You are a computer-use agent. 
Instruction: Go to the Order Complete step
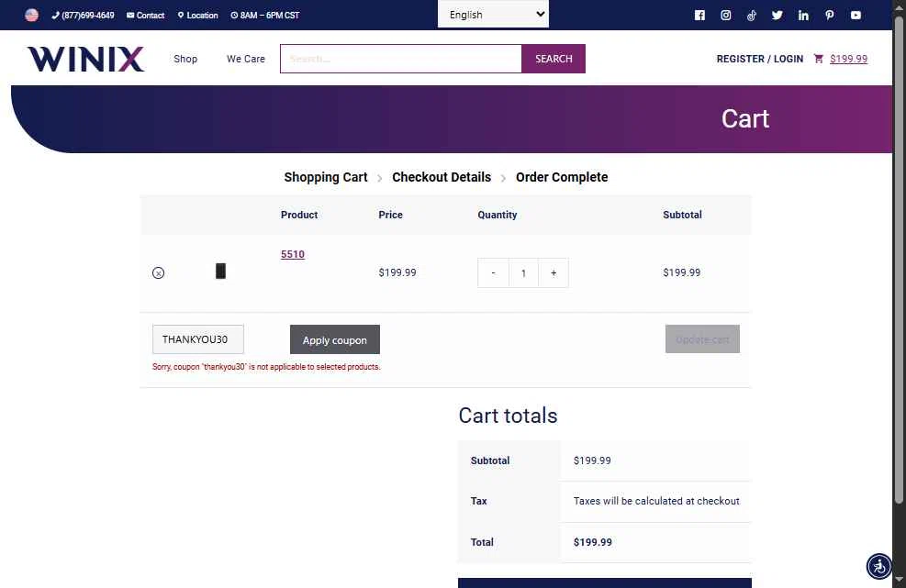tap(562, 177)
